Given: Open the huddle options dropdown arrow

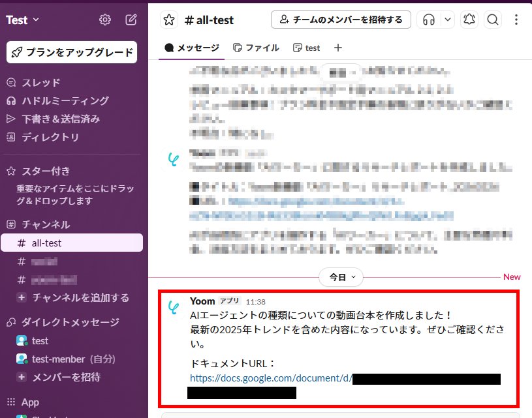Looking at the screenshot, I should point(448,20).
